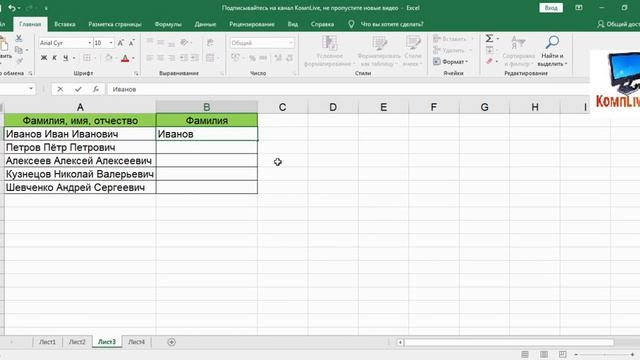Click the Copy icon in clipboard group
This screenshot has width=640, height=360.
(18, 50)
